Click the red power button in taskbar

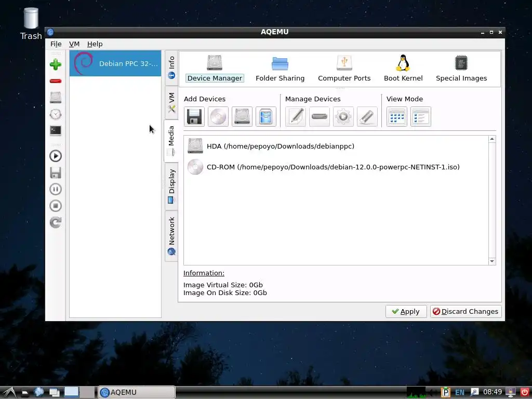tap(525, 392)
